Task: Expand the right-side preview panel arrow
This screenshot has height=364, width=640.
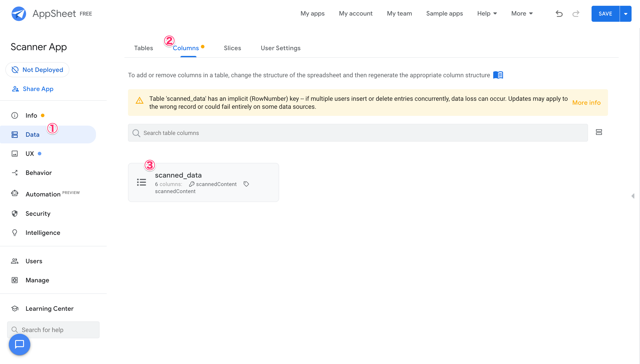Action: click(633, 196)
